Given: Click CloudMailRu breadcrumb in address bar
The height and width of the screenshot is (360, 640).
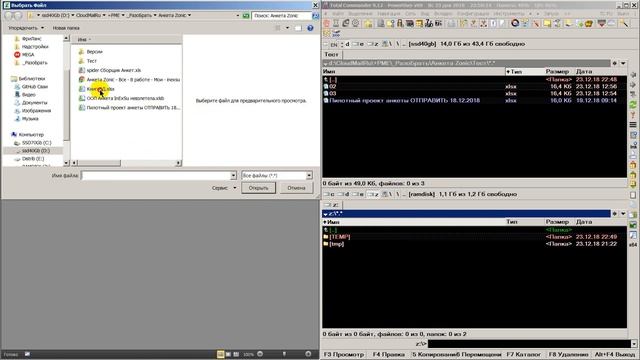Looking at the screenshot, I should click(88, 16).
